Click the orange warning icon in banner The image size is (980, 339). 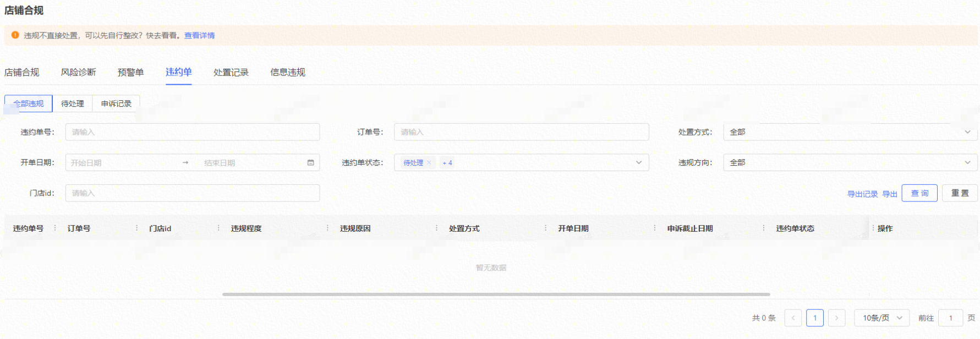point(15,35)
